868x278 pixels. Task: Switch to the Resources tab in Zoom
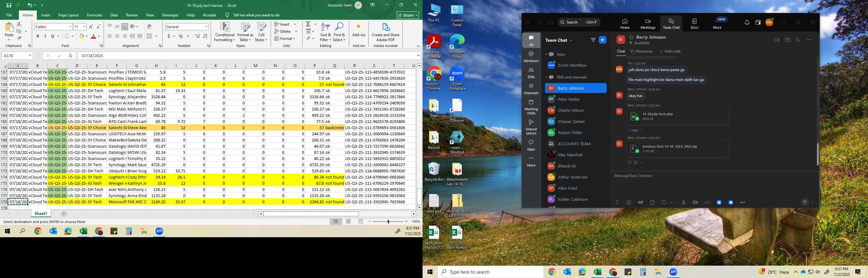(642, 52)
